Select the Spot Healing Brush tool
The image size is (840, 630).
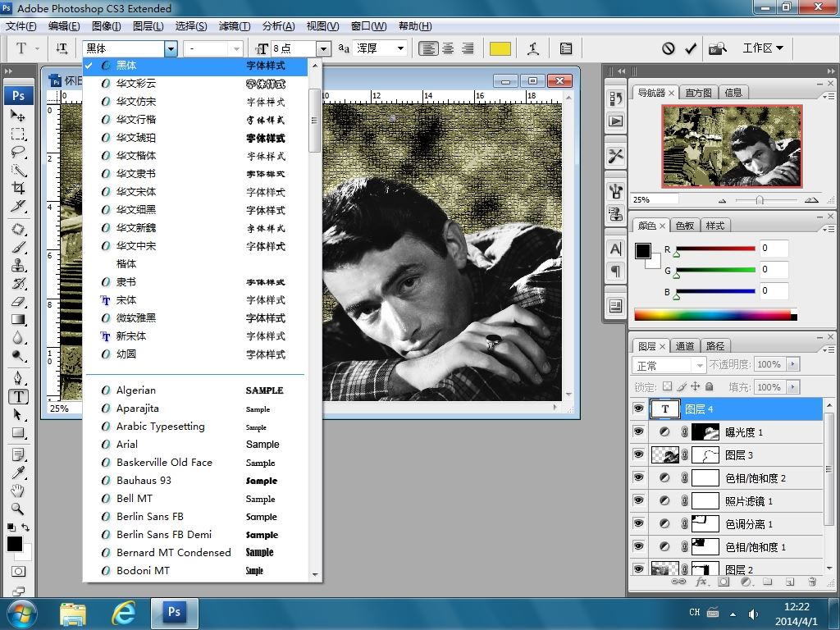tap(18, 230)
